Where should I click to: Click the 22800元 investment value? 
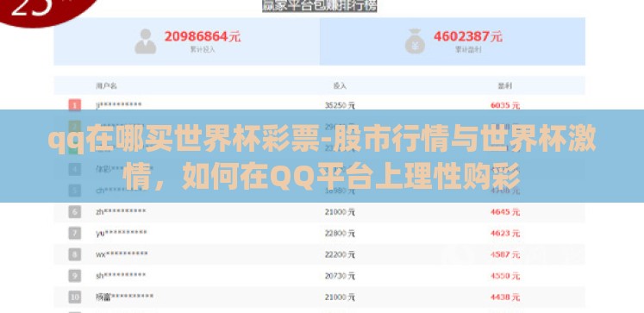point(340,234)
